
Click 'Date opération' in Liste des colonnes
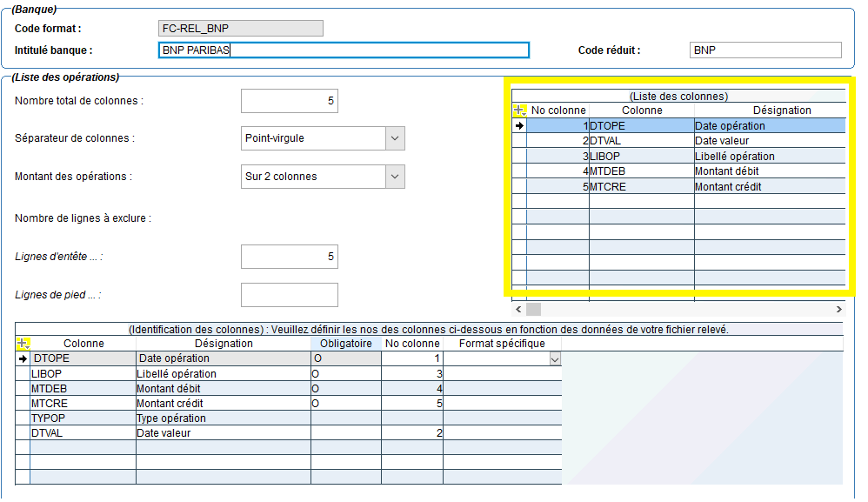pos(770,125)
